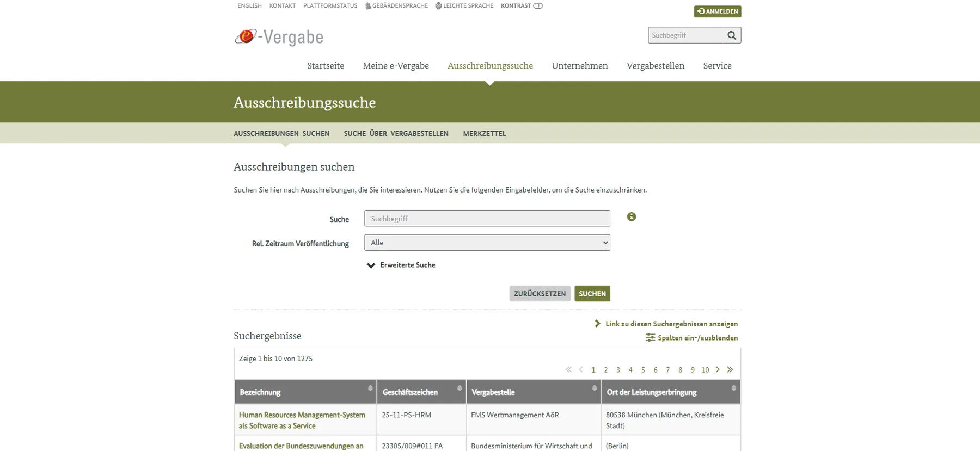Click the Zurücksetzen button
This screenshot has width=980, height=451.
click(540, 294)
